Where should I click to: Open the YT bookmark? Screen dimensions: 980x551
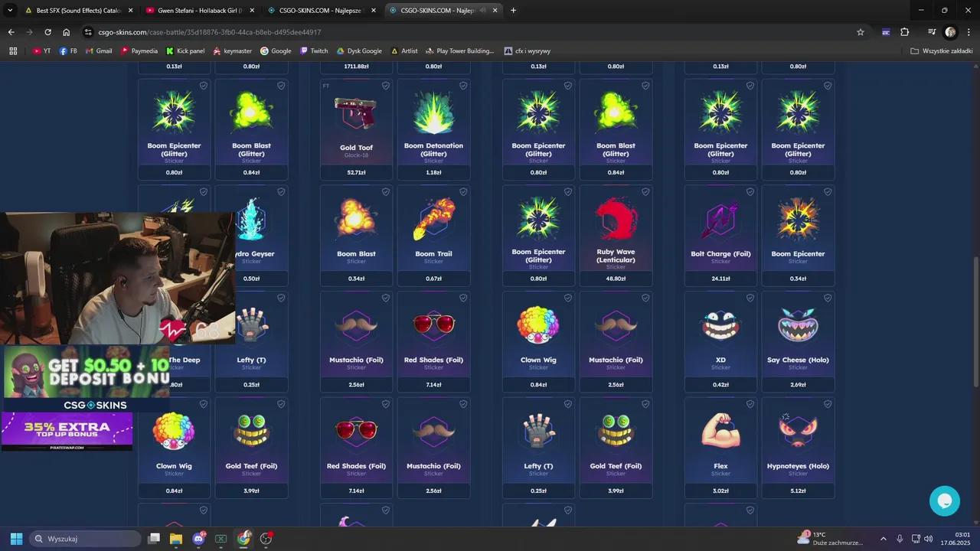pos(42,51)
